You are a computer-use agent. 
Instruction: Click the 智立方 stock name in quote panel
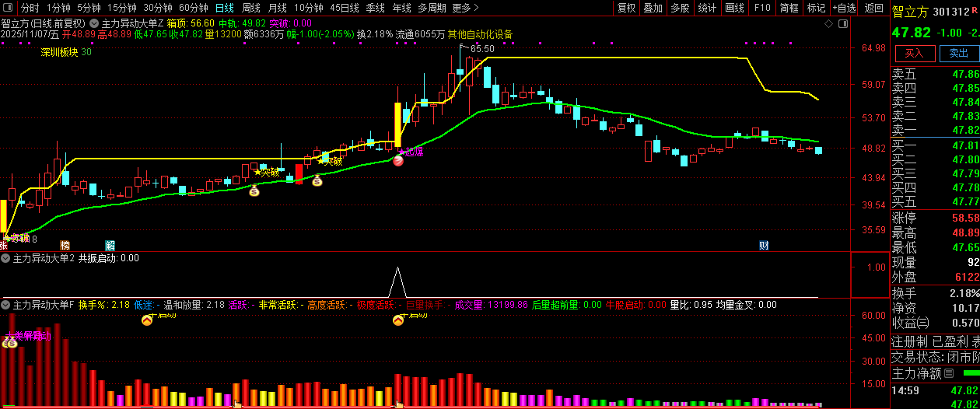(x=910, y=11)
